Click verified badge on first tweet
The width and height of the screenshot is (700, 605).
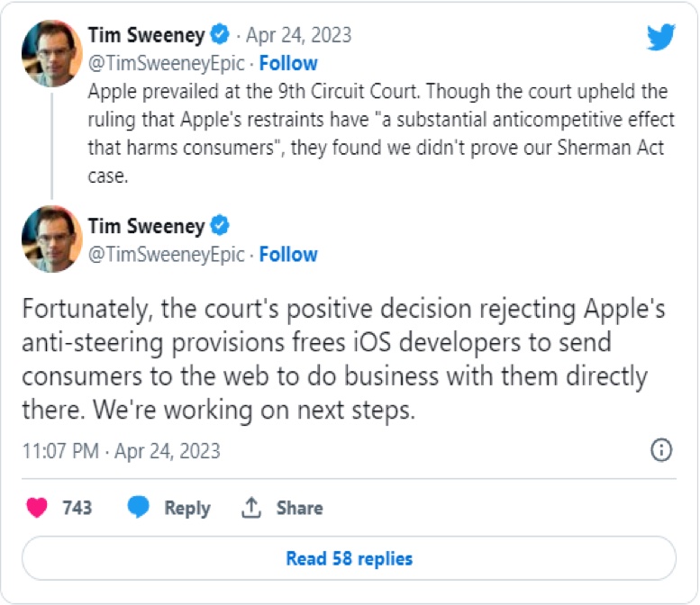(220, 34)
